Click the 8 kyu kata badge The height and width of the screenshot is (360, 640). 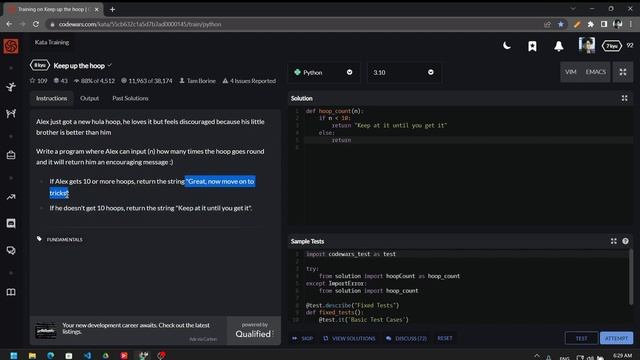tap(40, 65)
